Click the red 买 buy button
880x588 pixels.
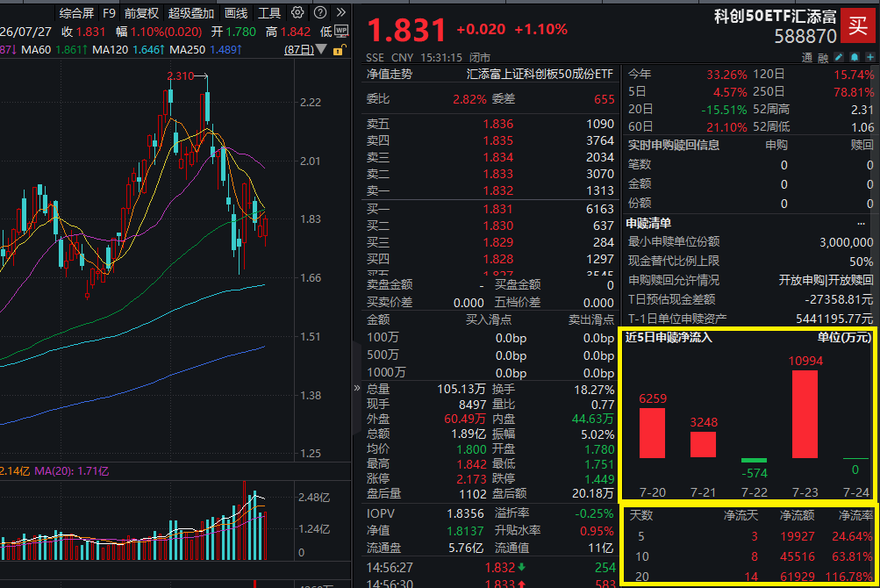(857, 25)
